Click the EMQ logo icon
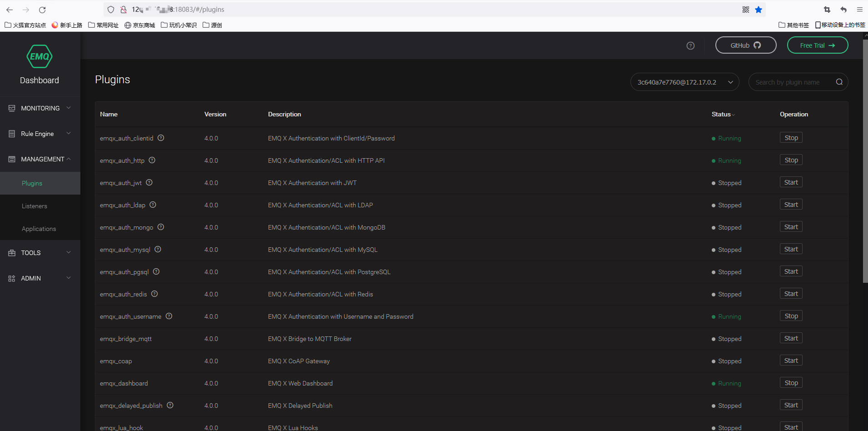The image size is (868, 431). 40,56
